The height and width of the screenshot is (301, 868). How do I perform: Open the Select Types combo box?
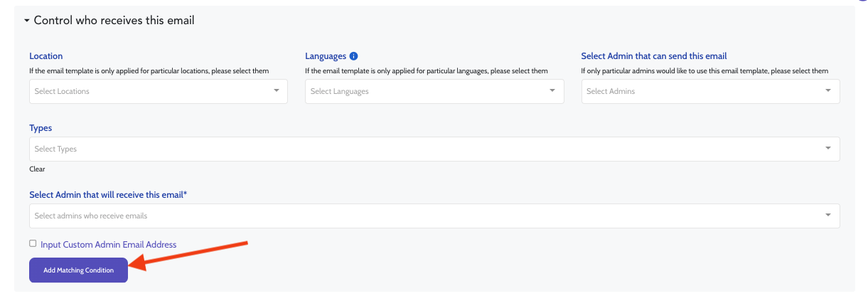point(427,149)
